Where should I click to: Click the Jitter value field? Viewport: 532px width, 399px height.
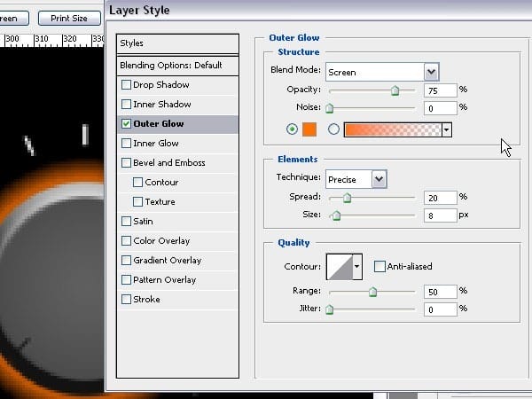click(441, 309)
